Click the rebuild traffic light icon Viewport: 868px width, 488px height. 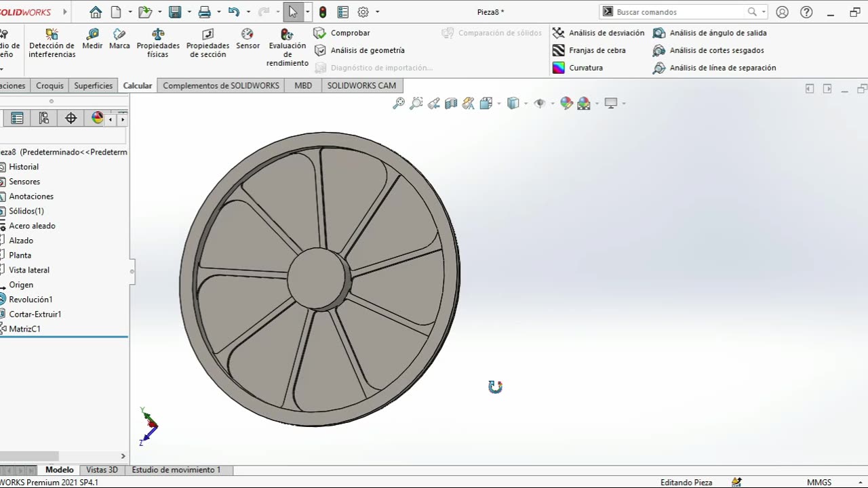[x=323, y=12]
